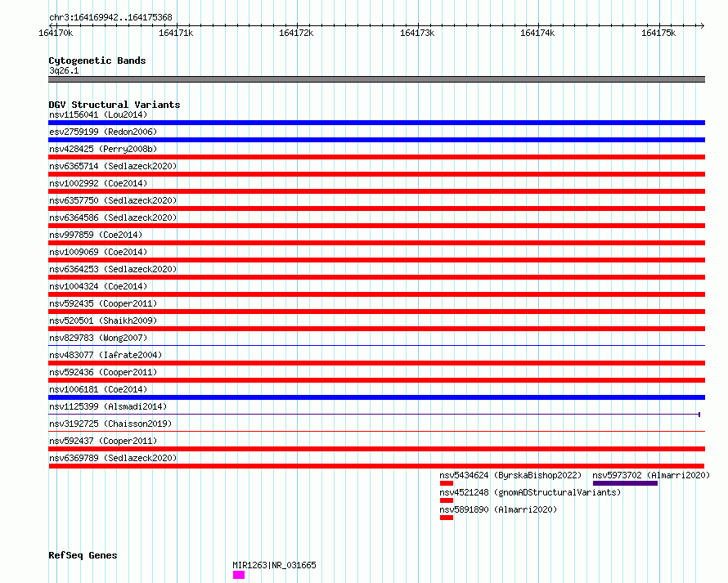The image size is (728, 583).
Task: Click the short red nsv4521248 variant bar
Action: coord(446,500)
